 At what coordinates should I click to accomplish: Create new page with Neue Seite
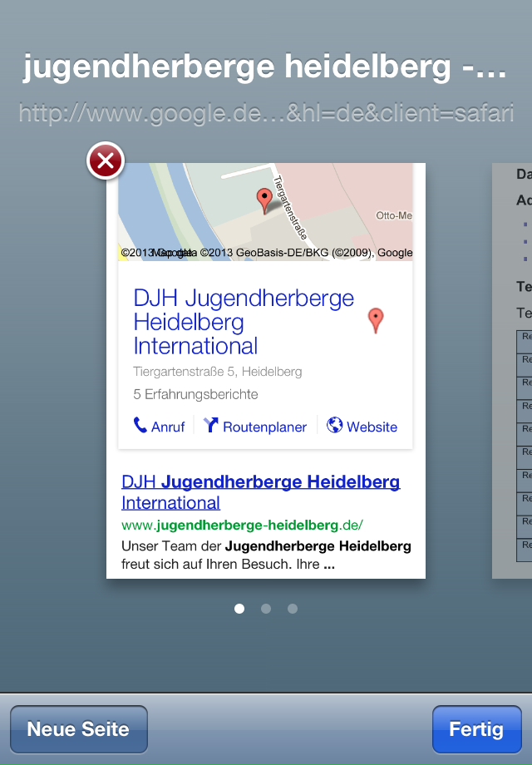click(78, 729)
